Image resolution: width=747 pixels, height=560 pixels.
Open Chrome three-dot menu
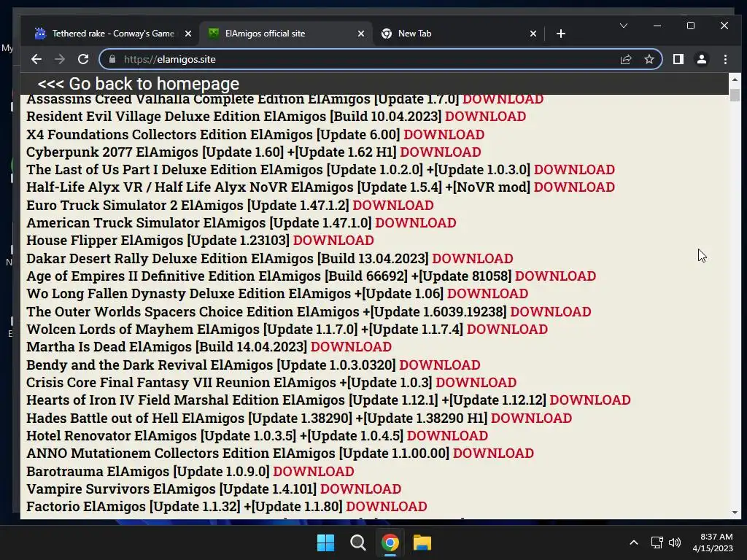[x=725, y=59]
